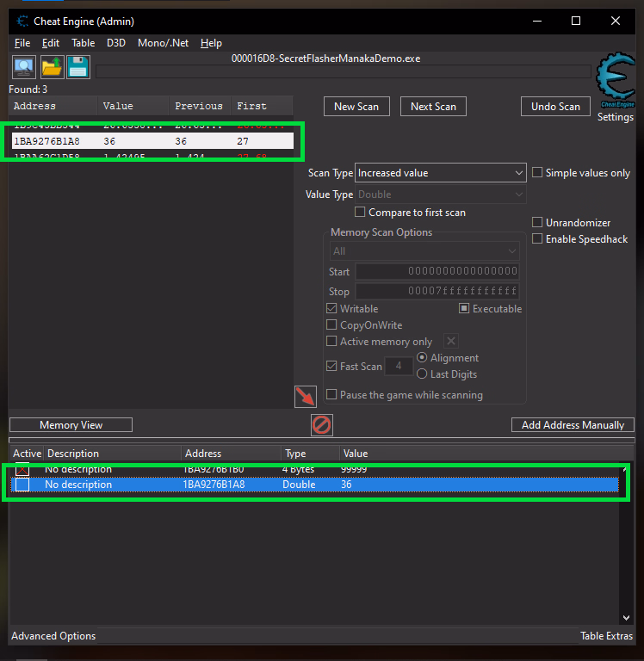
Task: Sort results by the Address column header
Action: pyautogui.click(x=53, y=106)
